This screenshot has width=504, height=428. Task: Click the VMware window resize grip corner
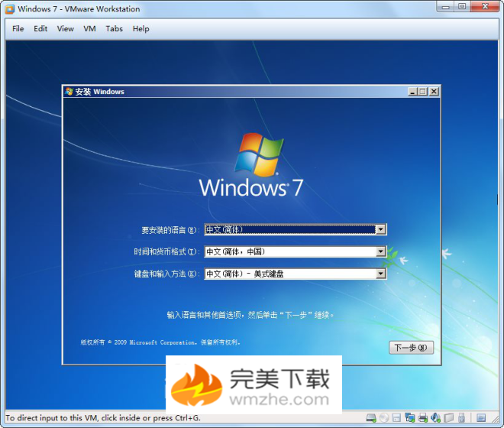point(495,419)
